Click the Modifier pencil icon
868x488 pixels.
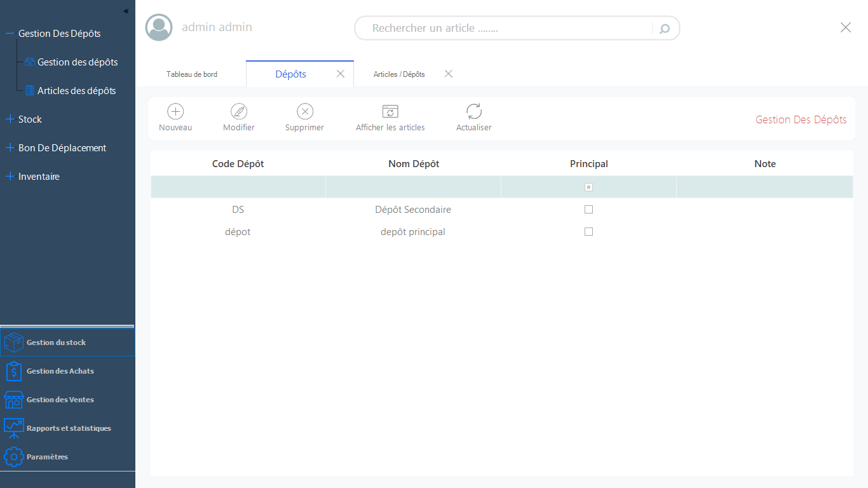click(239, 112)
